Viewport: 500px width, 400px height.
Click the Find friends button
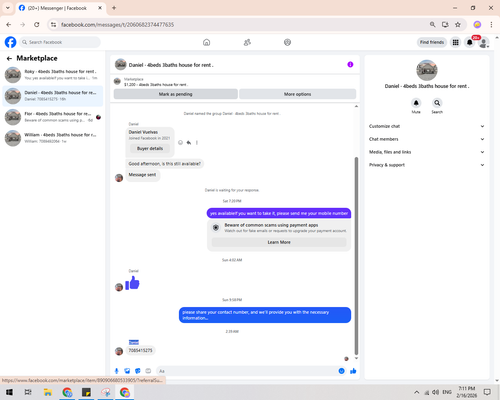tap(432, 42)
